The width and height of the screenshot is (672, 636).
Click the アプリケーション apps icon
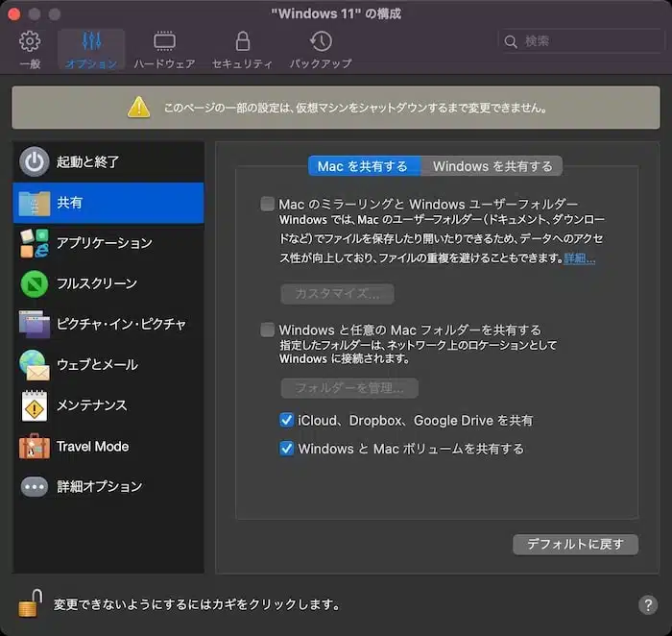(x=35, y=243)
